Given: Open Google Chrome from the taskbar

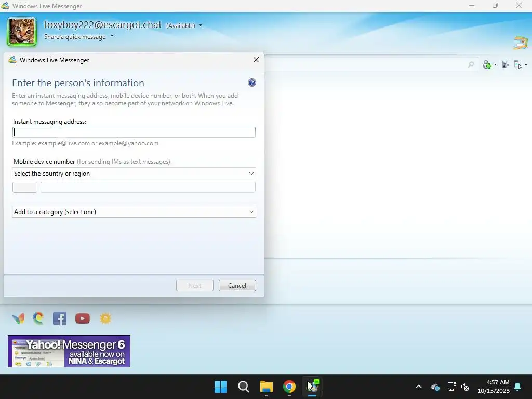Looking at the screenshot, I should pos(289,387).
